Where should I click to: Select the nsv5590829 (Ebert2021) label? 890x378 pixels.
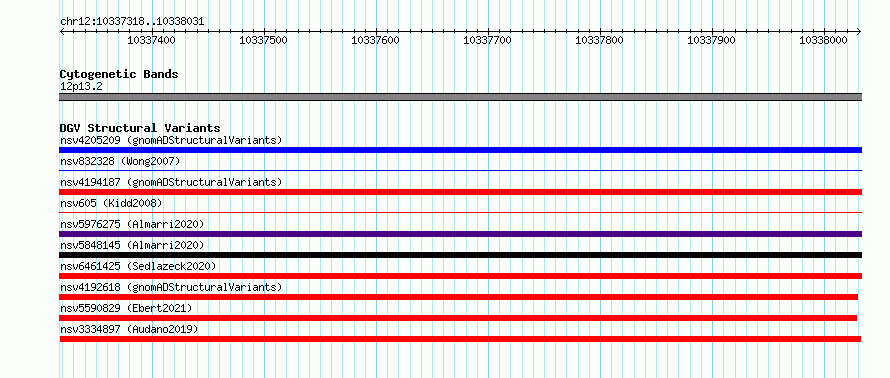[126, 308]
